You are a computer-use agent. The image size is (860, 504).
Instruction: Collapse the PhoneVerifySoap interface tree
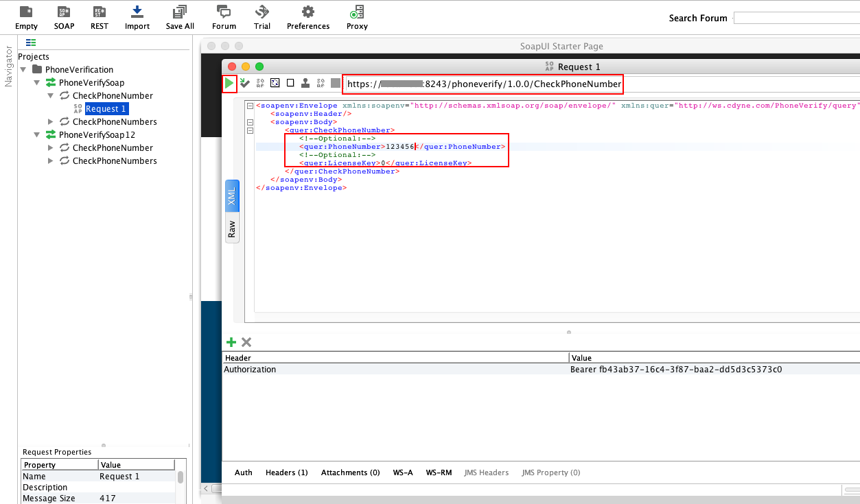click(37, 82)
